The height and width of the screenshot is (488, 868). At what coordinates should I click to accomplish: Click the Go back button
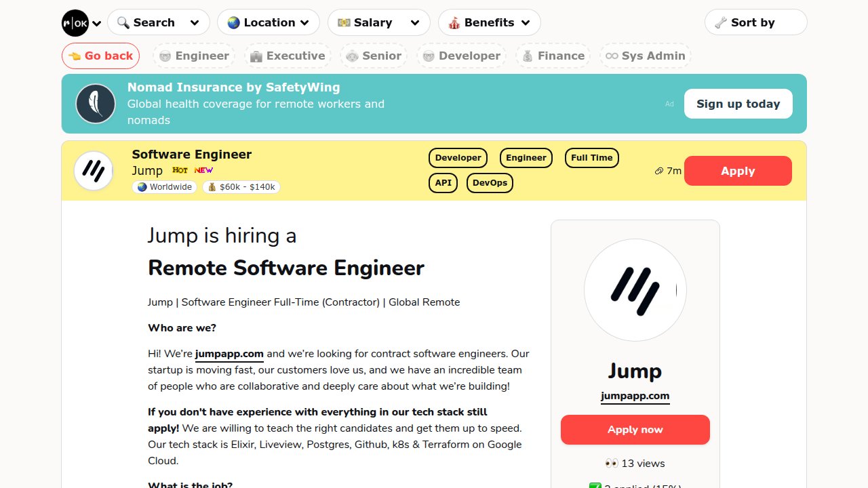coord(100,56)
